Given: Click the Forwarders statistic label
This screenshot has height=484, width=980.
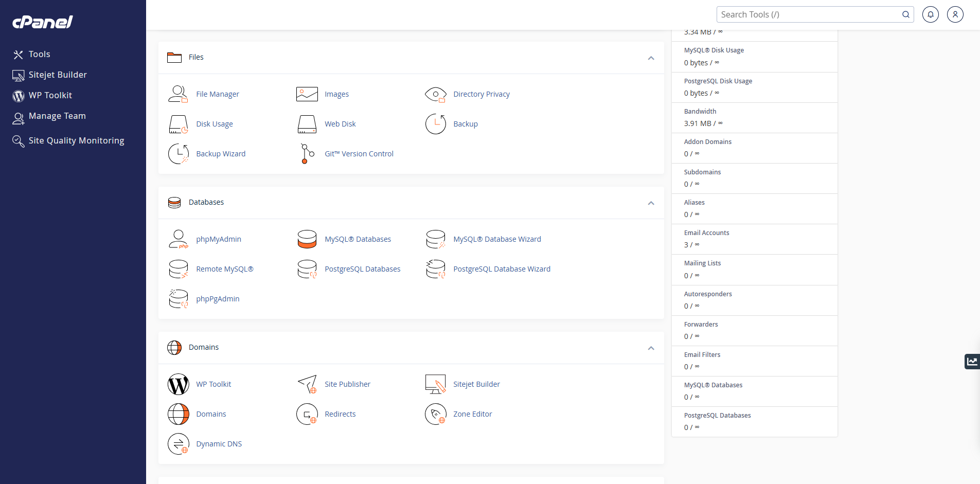Looking at the screenshot, I should pyautogui.click(x=701, y=325).
